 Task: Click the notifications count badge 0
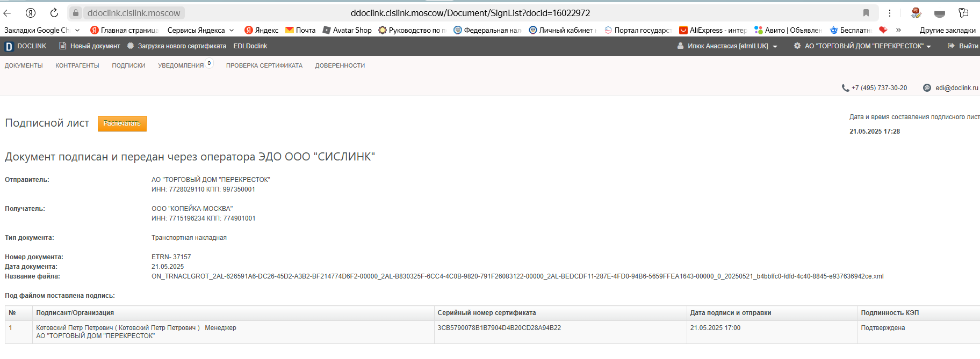209,63
